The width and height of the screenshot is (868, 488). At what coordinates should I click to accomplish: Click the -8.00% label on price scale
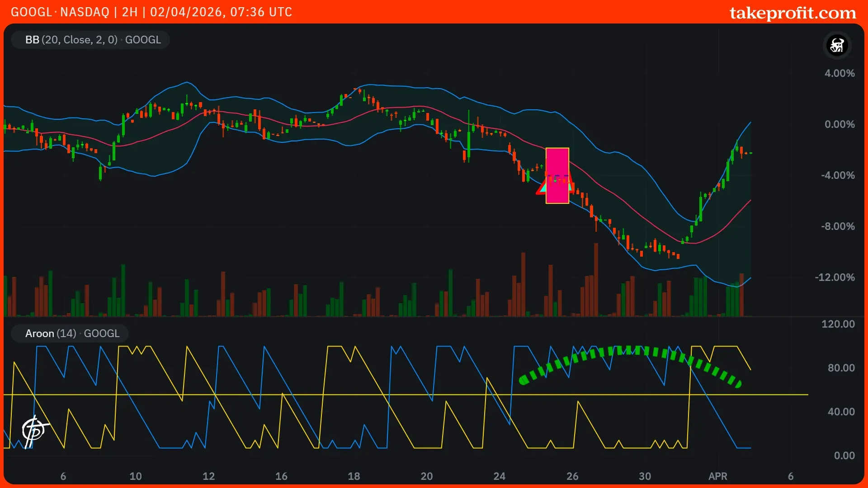838,226
